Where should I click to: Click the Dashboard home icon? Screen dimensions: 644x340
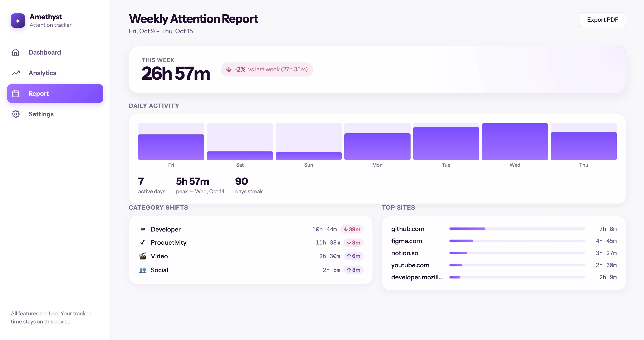(15, 52)
